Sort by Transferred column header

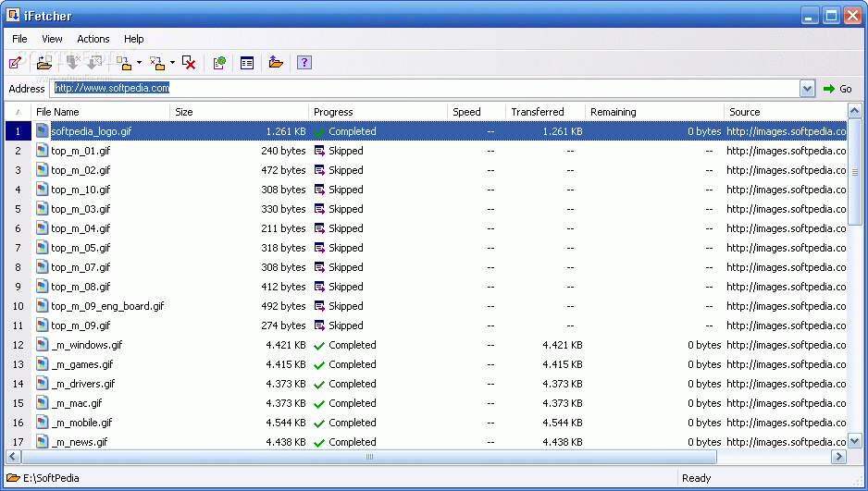coord(546,112)
